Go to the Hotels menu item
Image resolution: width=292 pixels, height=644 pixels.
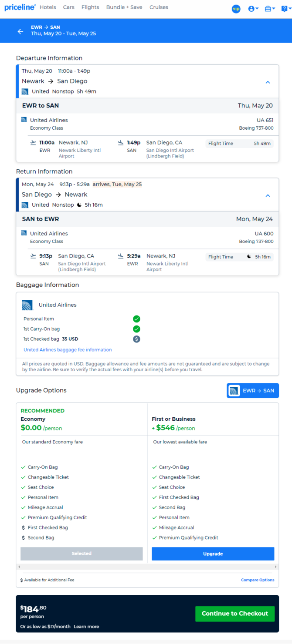click(x=48, y=7)
